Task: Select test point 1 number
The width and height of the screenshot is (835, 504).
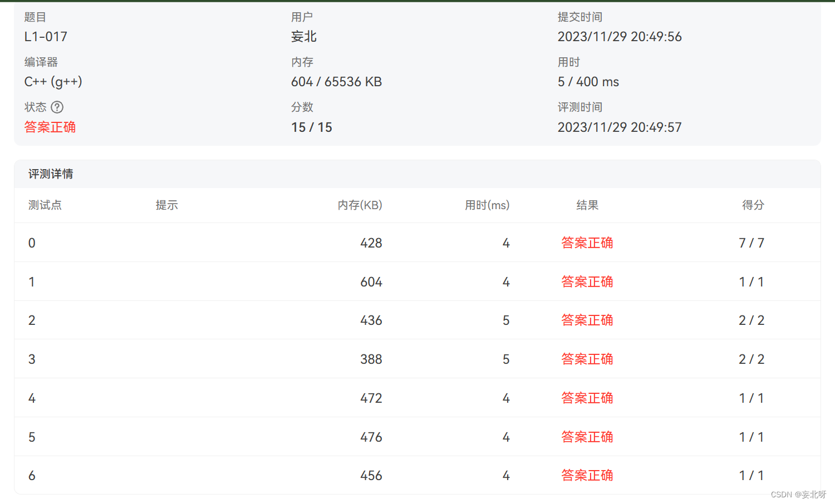Action: click(32, 282)
